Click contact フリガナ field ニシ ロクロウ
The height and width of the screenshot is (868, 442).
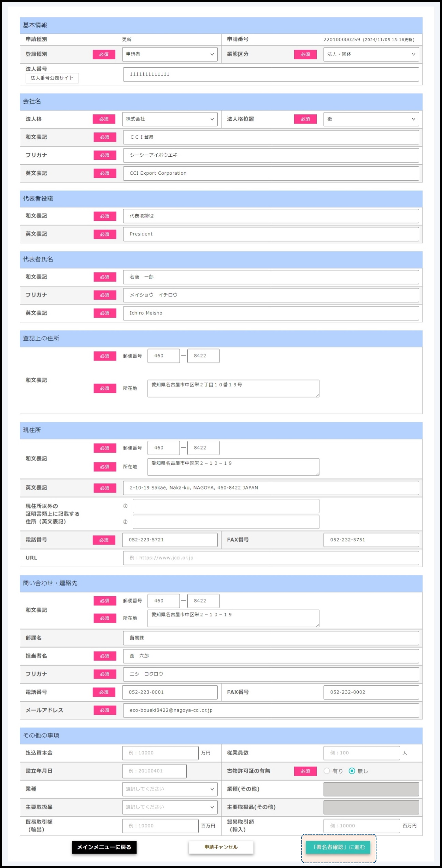[x=271, y=674]
